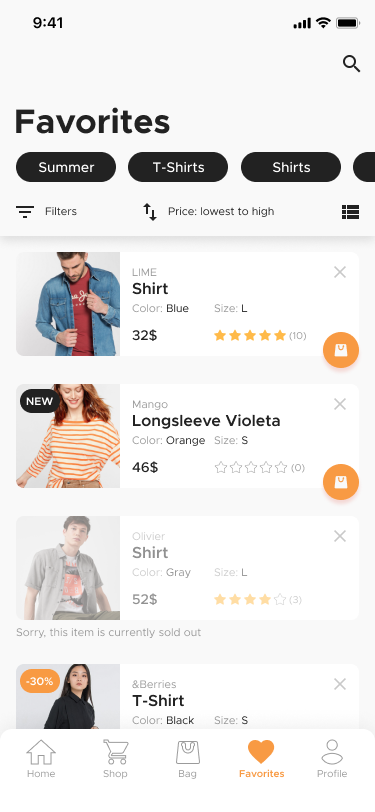
Task: Go to Home tab
Action: click(41, 759)
